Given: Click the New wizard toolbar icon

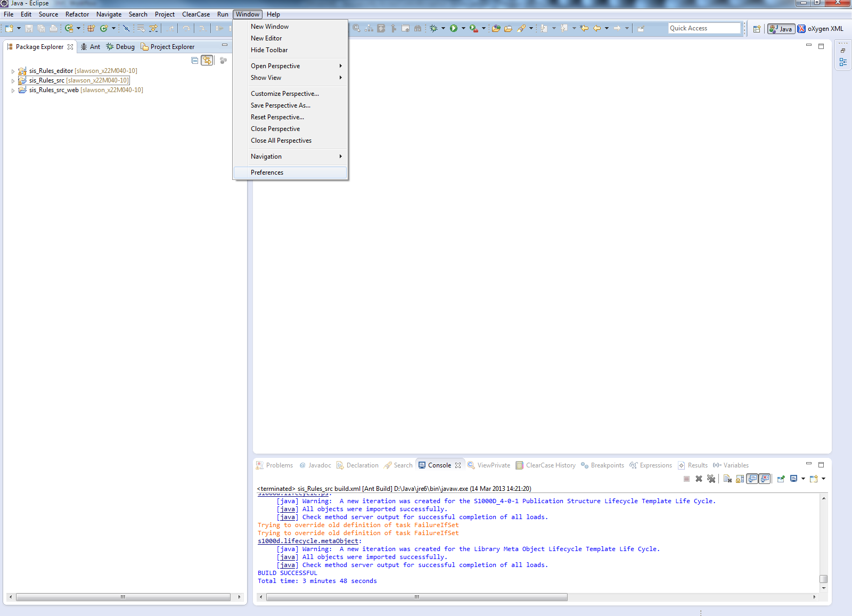Looking at the screenshot, I should click(9, 28).
